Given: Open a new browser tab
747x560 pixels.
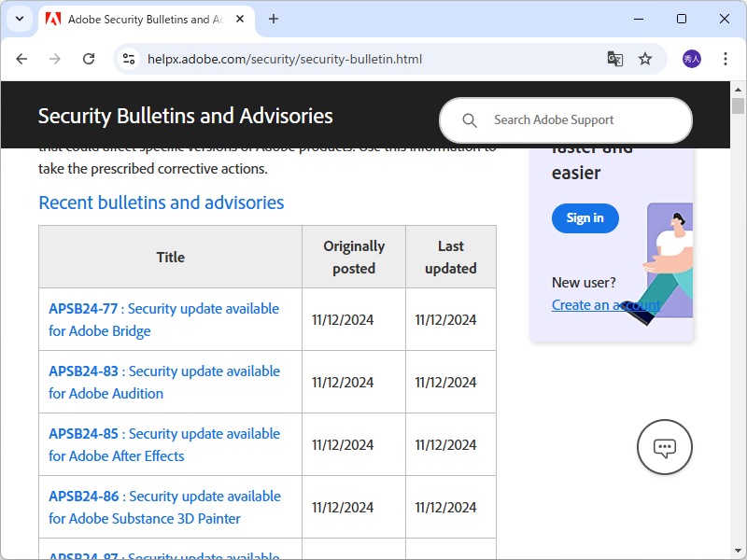Looking at the screenshot, I should pos(274,19).
